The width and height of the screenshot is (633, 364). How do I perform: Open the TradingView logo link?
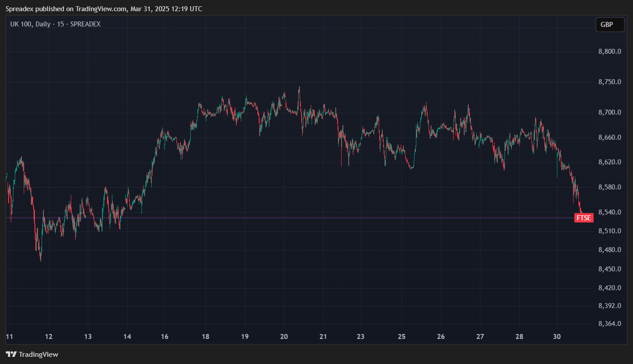point(32,354)
